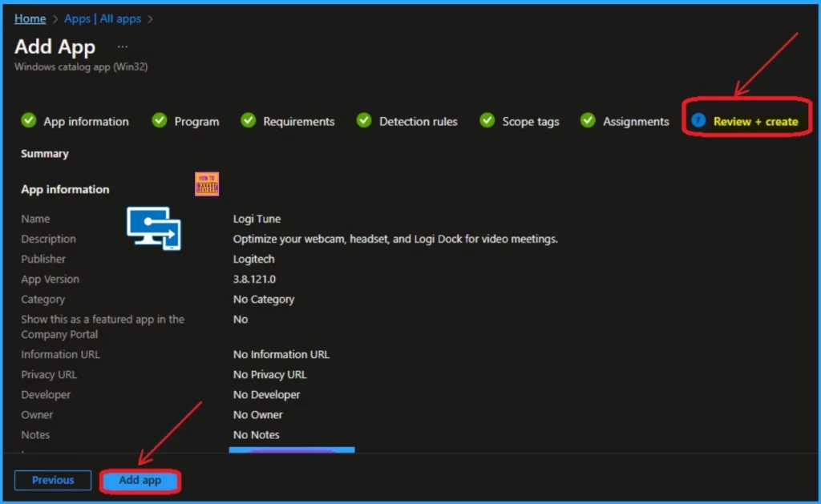Click the No Privacy URL value
Screen dimensions: 821x504
pyautogui.click(x=269, y=375)
